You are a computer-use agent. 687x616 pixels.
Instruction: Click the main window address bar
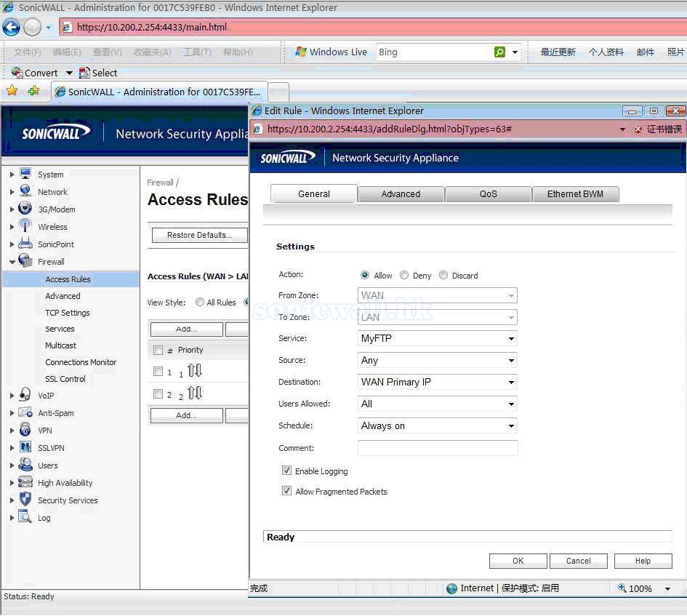point(372,27)
